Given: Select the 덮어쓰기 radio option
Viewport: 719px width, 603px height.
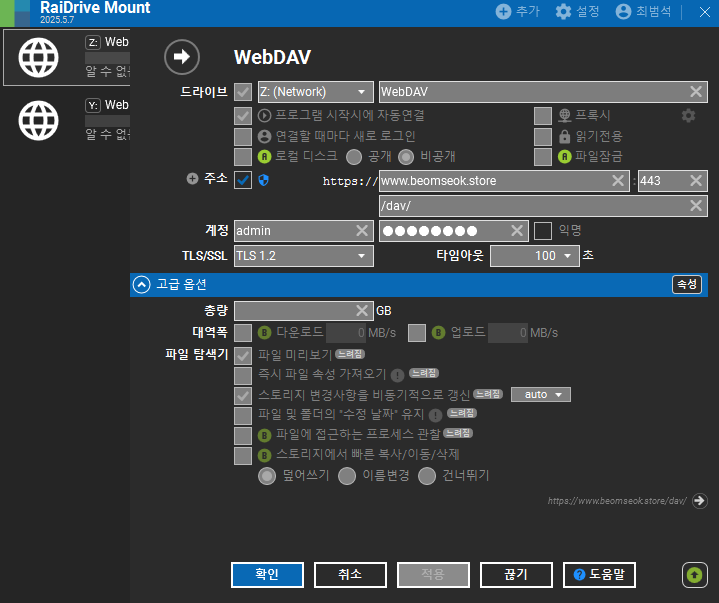Looking at the screenshot, I should (x=267, y=476).
